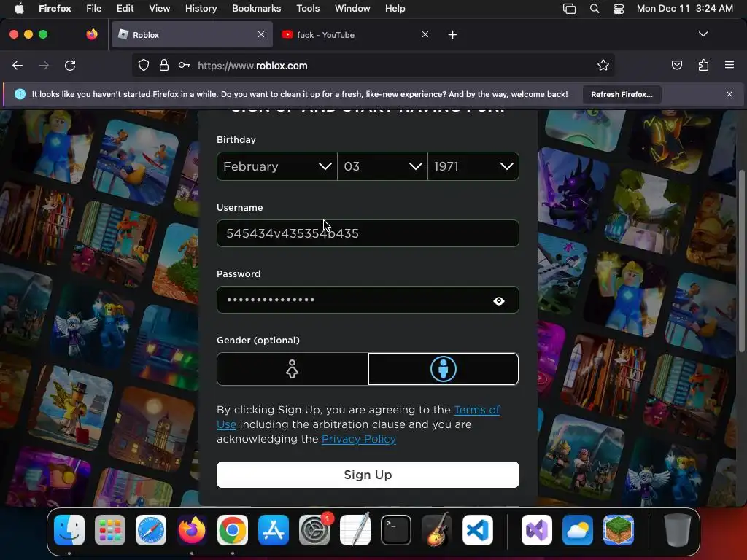Open the App Store from the Dock

(x=274, y=530)
